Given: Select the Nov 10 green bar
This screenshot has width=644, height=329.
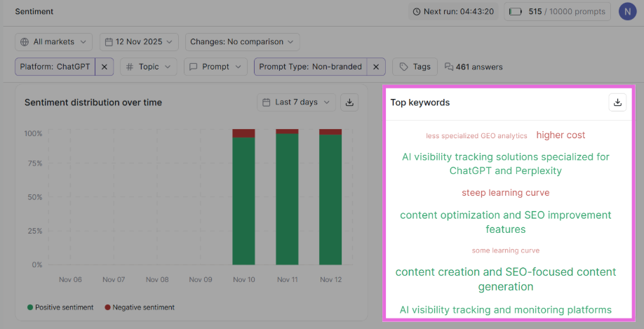Looking at the screenshot, I should pos(243,201).
